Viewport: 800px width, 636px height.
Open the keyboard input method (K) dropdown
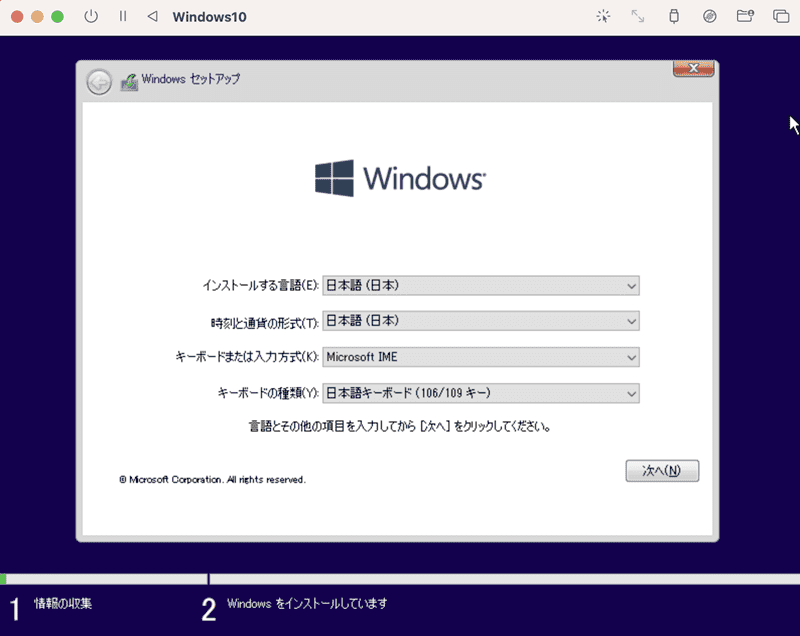[x=481, y=357]
